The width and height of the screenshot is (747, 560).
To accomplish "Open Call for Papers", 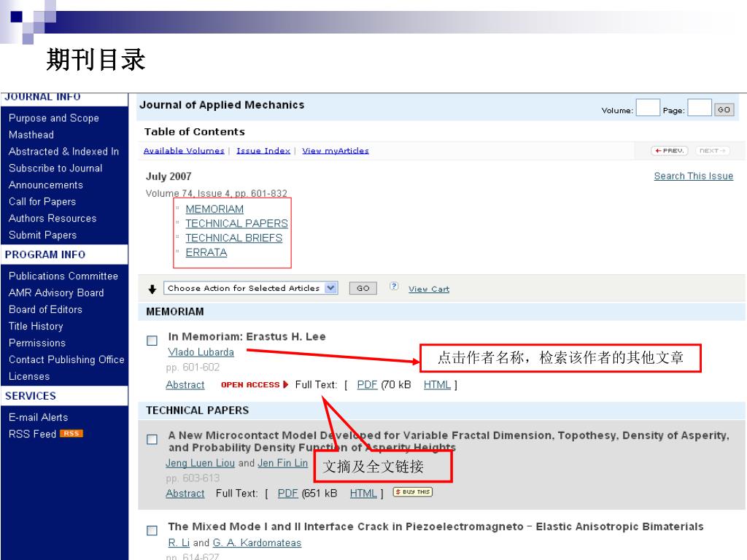I will point(42,201).
